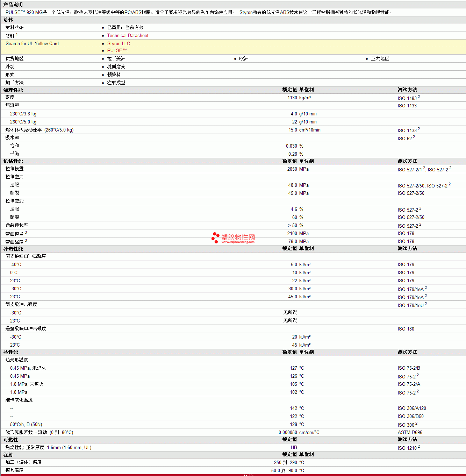Select the 供货地区 label
This screenshot has width=466, height=476.
click(x=14, y=58)
